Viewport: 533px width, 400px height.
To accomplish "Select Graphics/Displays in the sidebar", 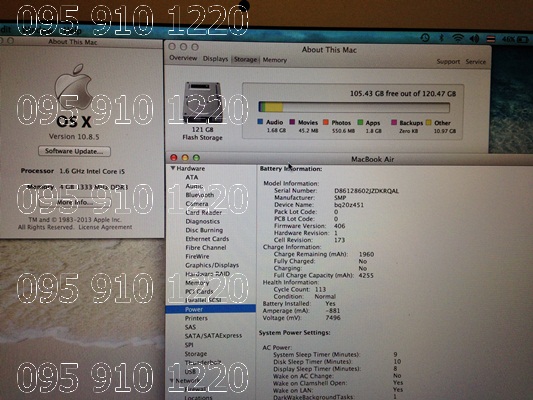I will [x=212, y=265].
